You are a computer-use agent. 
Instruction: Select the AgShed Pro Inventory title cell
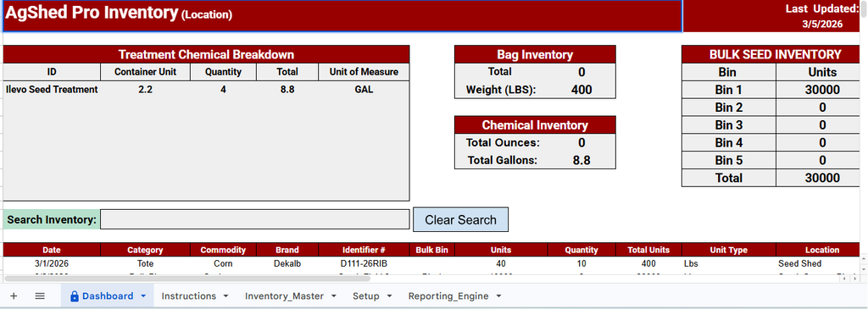tap(342, 15)
